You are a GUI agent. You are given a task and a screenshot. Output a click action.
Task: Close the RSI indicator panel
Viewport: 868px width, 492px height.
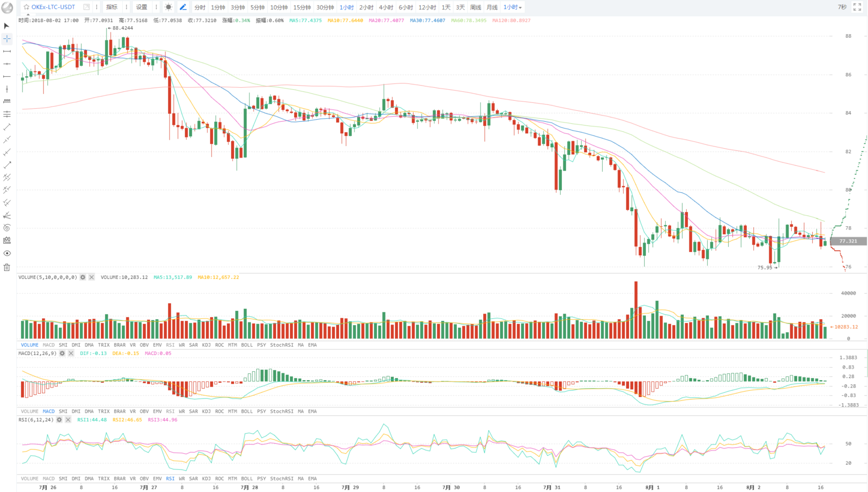68,420
